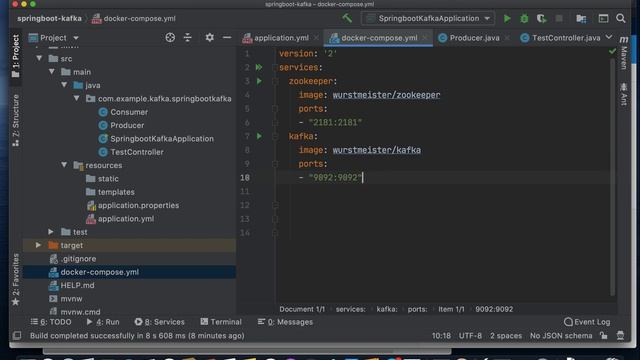Open the Event Log
The width and height of the screenshot is (640, 360).
coord(587,322)
